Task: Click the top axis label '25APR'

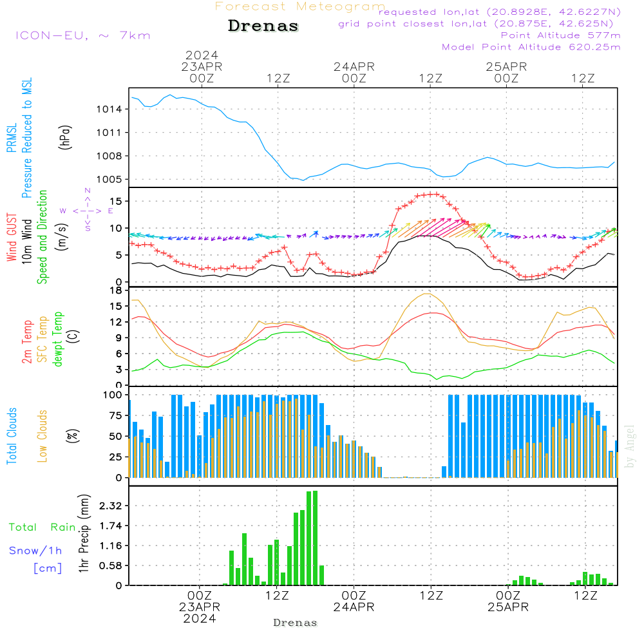Action: click(506, 66)
